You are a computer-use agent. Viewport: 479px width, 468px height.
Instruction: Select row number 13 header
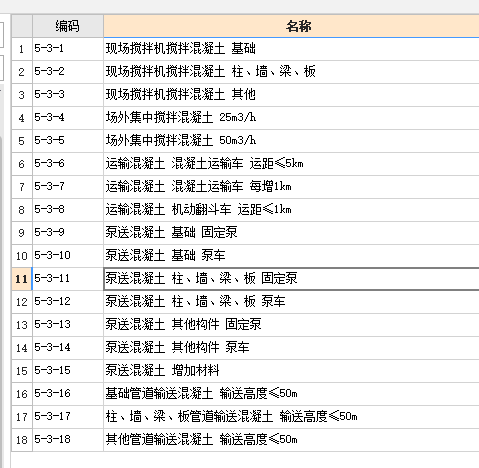(x=22, y=325)
